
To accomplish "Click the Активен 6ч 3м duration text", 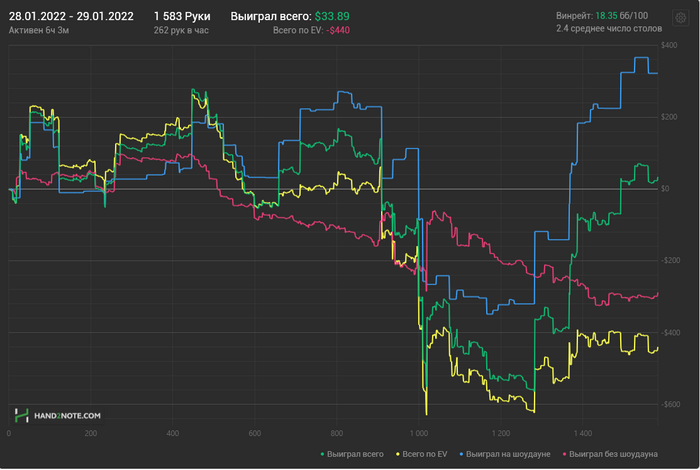I will (x=42, y=31).
